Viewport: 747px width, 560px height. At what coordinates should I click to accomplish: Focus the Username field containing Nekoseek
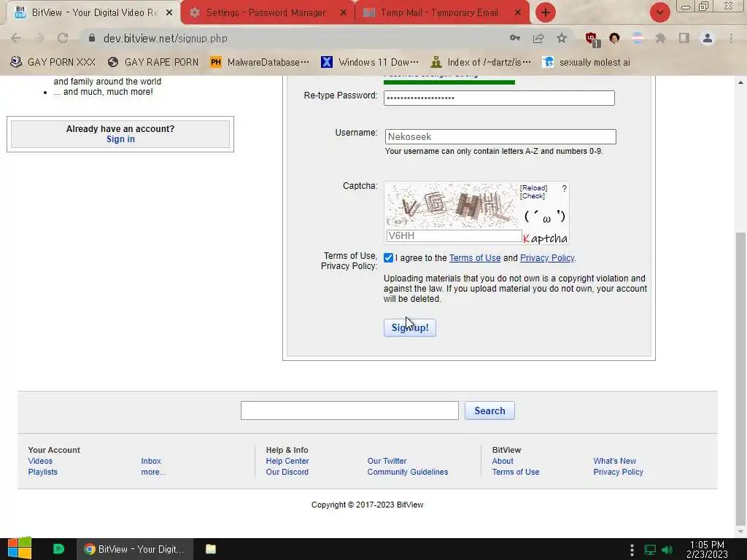(x=500, y=136)
